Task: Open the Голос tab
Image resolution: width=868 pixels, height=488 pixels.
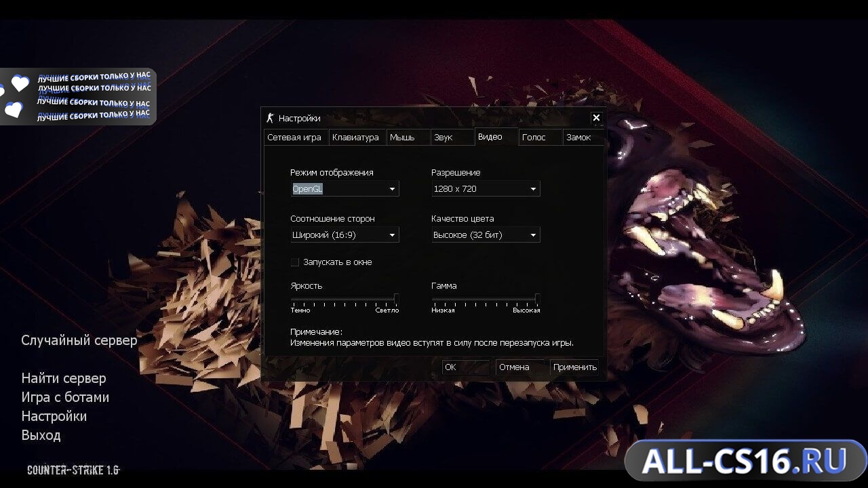Action: point(540,137)
